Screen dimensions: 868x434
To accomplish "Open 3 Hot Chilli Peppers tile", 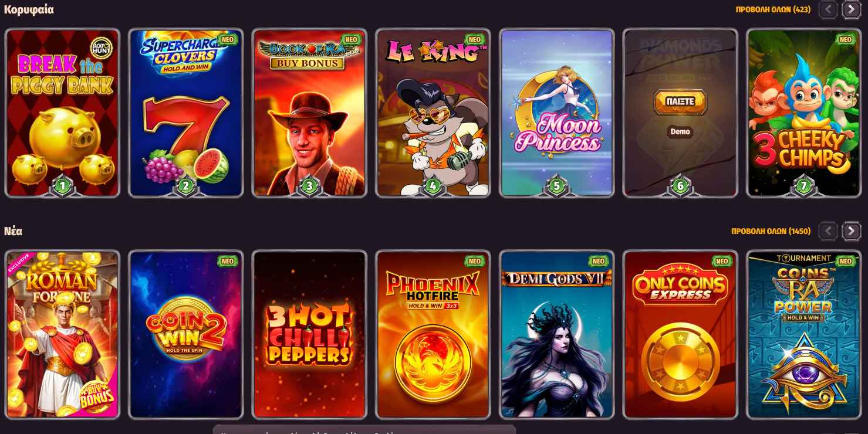I will pyautogui.click(x=309, y=334).
